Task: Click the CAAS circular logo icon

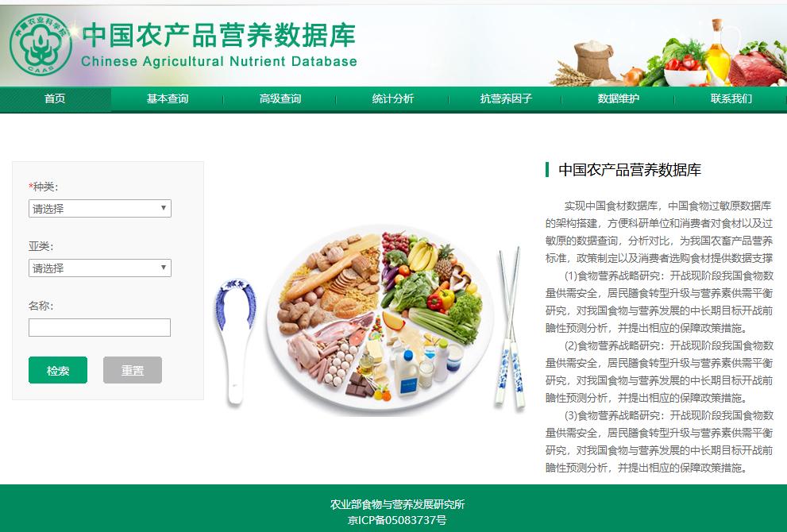Action: pos(41,44)
